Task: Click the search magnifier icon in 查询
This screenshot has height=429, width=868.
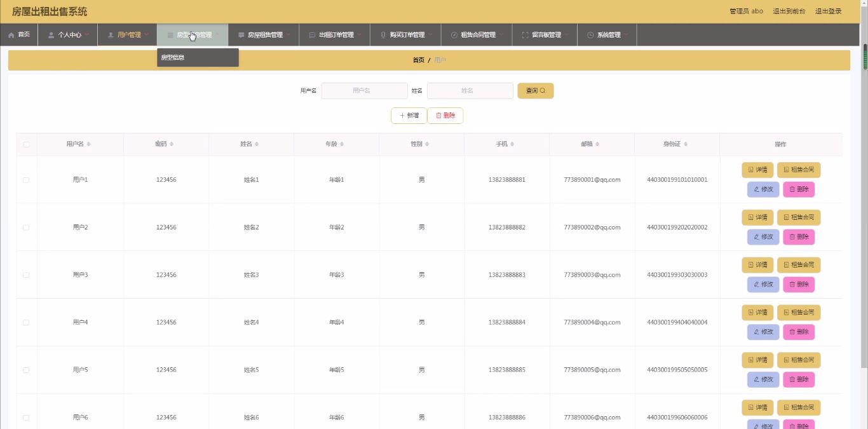Action: point(543,91)
